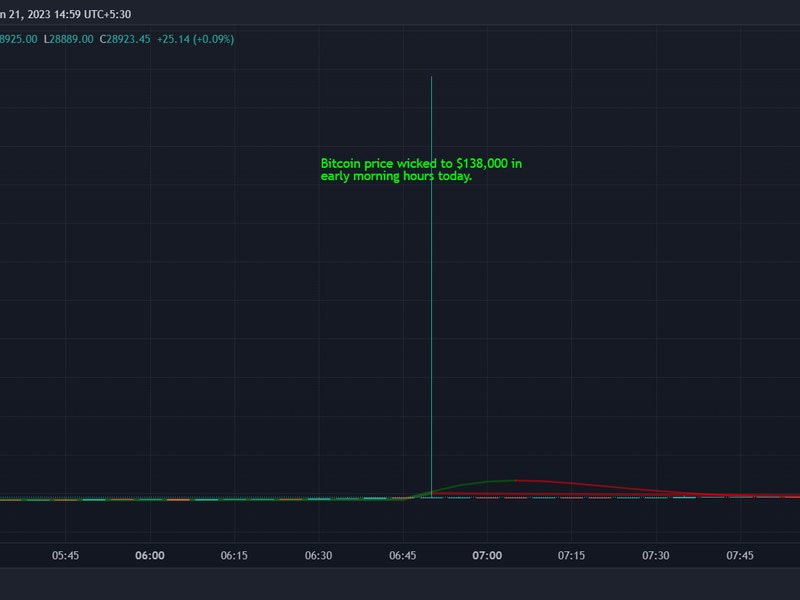This screenshot has height=600, width=800.
Task: Click the 14:59 UTC+5:30 timestamp in header
Action: (x=92, y=14)
